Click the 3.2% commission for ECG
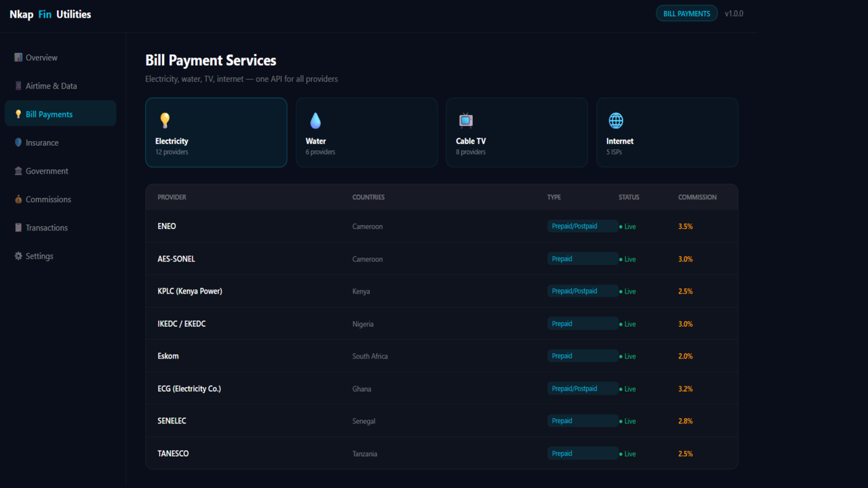Screen dimensions: 868x488 coord(686,388)
